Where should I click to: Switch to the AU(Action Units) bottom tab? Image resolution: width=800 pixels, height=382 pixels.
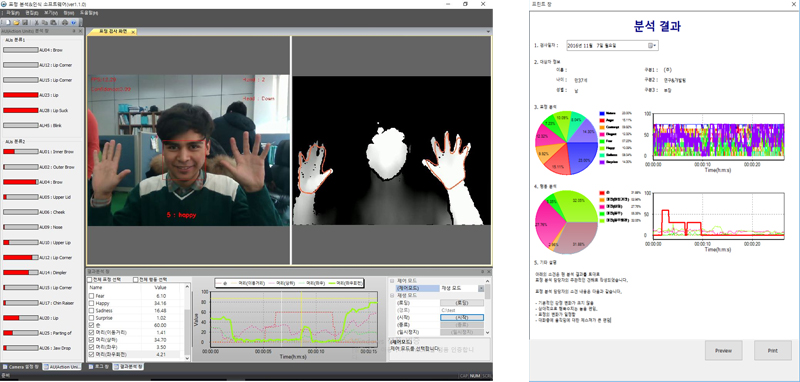pos(61,367)
